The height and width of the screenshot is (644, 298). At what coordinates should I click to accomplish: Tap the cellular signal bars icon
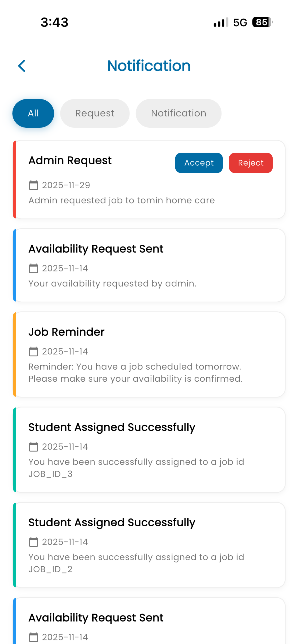tap(221, 22)
